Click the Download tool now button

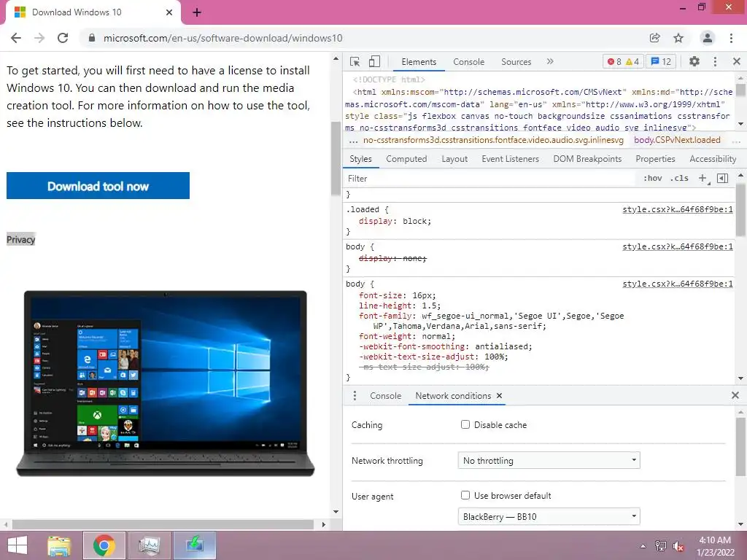pos(98,186)
